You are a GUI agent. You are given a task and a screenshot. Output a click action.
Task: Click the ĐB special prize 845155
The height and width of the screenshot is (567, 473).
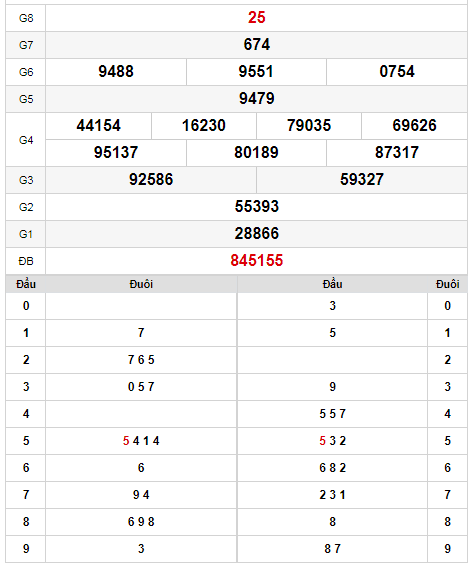coord(256,261)
